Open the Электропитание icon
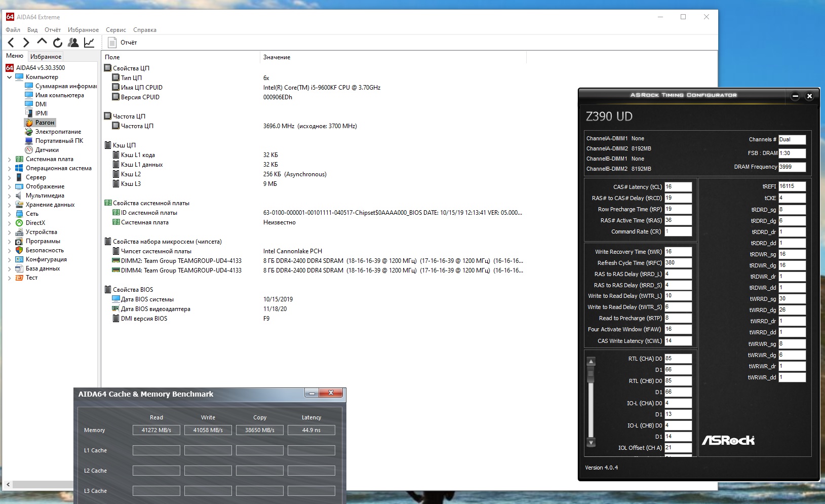The image size is (825, 504). pos(29,132)
